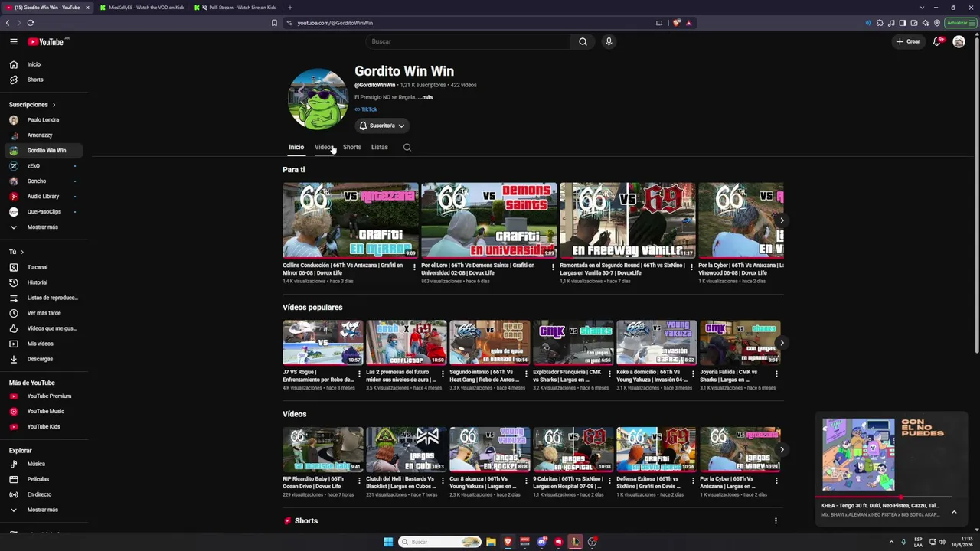Viewport: 980px width, 551px height.
Task: Open a new browser tab
Action: [x=289, y=8]
